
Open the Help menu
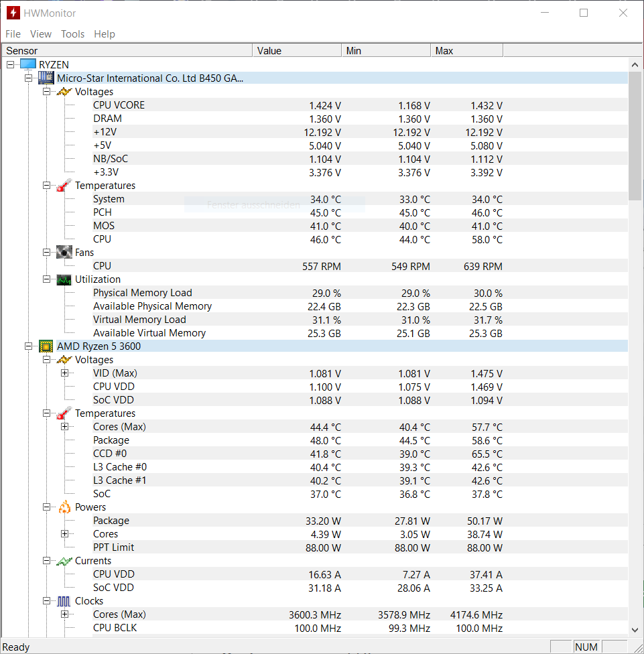[x=105, y=34]
